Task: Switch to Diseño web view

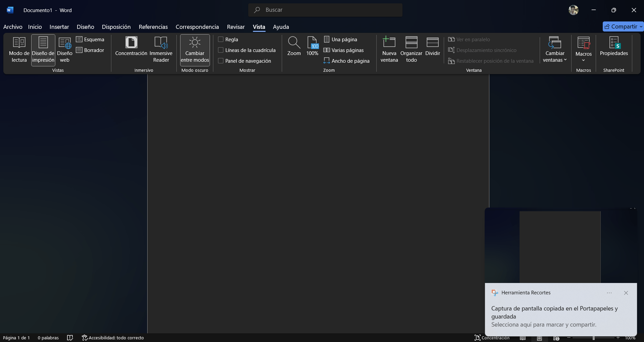Action: (x=65, y=50)
